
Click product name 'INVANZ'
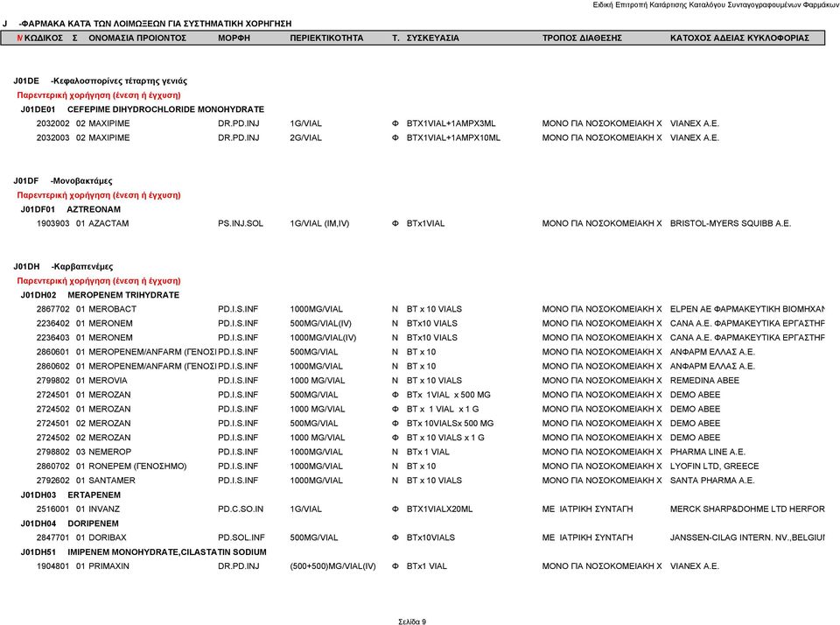[x=104, y=509]
